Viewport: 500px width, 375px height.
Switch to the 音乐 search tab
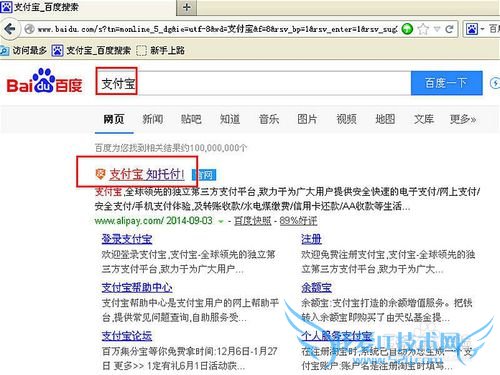coord(269,119)
